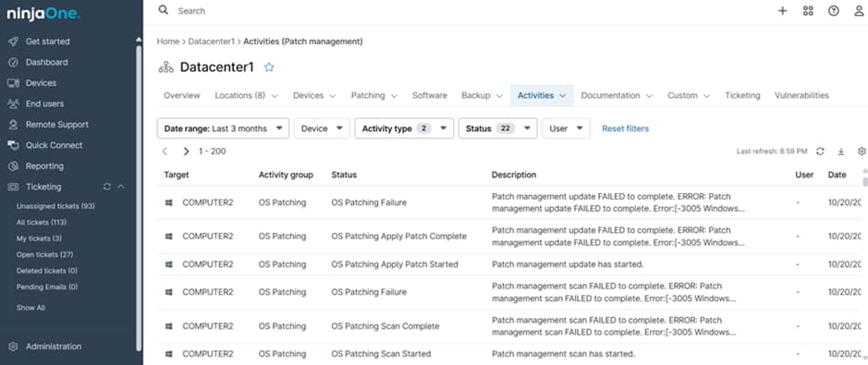Click Windows icon on OS Patching Scan Started row

tap(169, 354)
